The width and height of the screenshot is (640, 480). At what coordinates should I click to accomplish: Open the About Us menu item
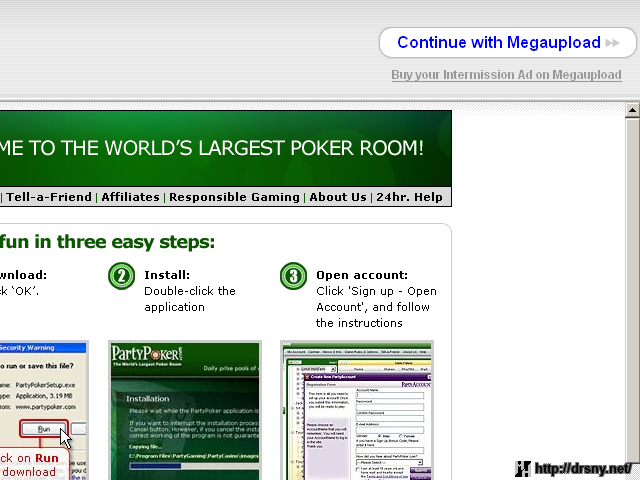coord(338,197)
